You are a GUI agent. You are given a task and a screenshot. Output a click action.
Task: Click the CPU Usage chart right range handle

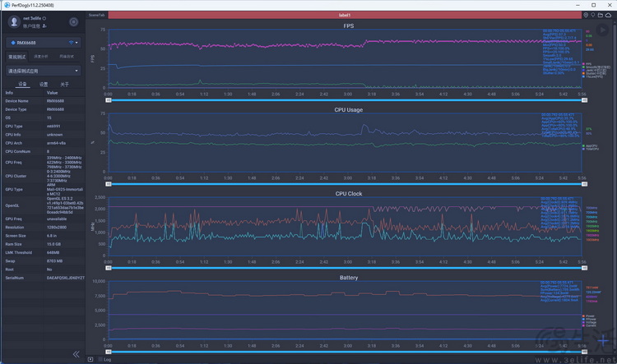coord(584,184)
